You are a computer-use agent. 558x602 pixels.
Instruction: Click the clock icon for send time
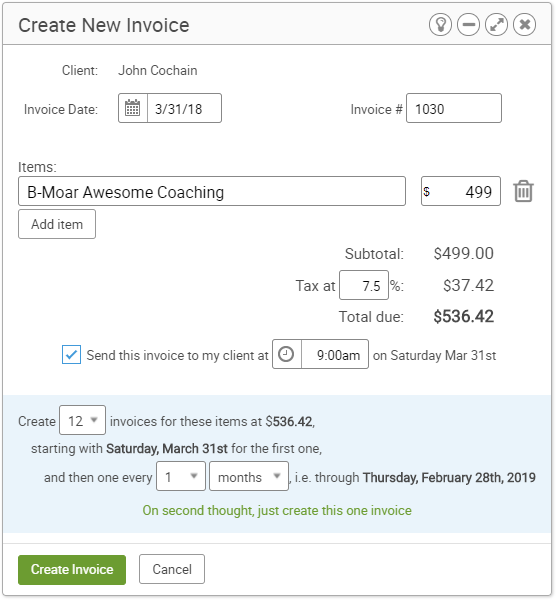(286, 354)
